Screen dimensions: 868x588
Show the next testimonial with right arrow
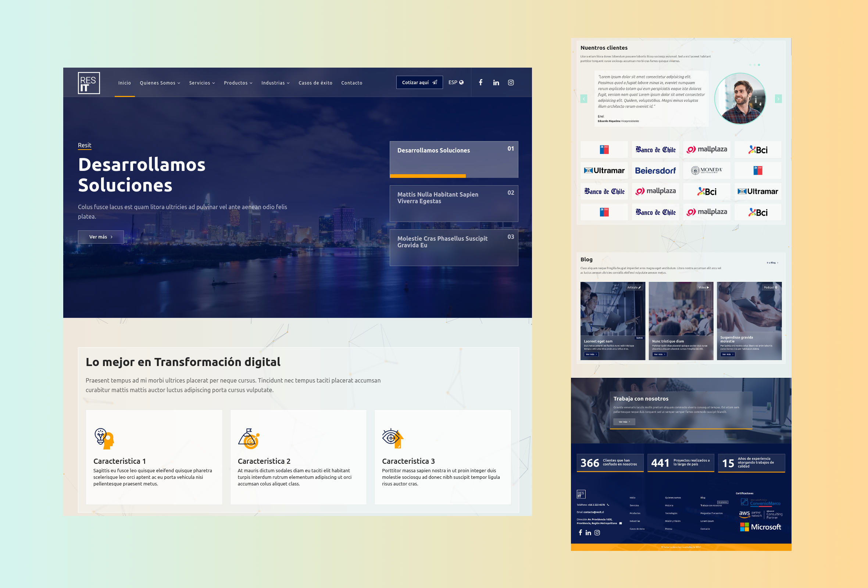tap(778, 98)
